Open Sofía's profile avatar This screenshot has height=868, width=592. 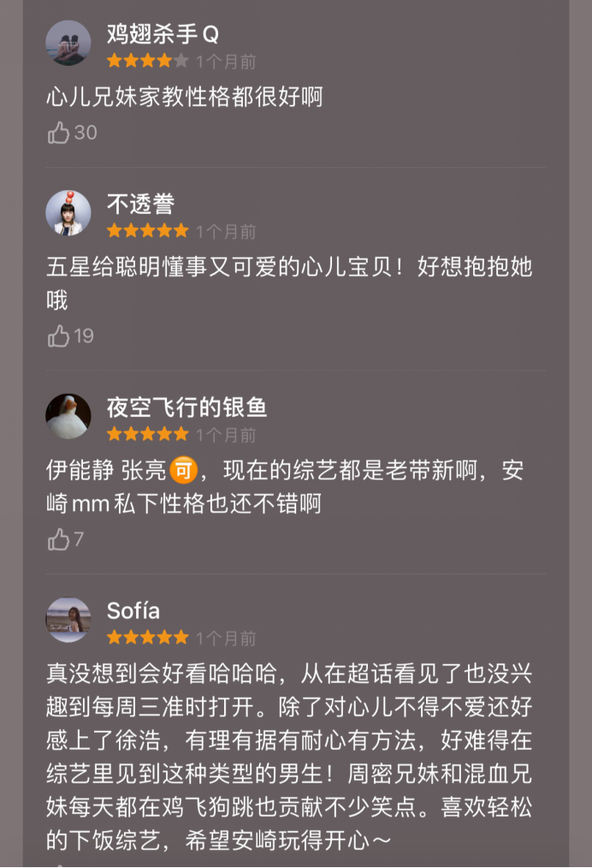point(68,620)
